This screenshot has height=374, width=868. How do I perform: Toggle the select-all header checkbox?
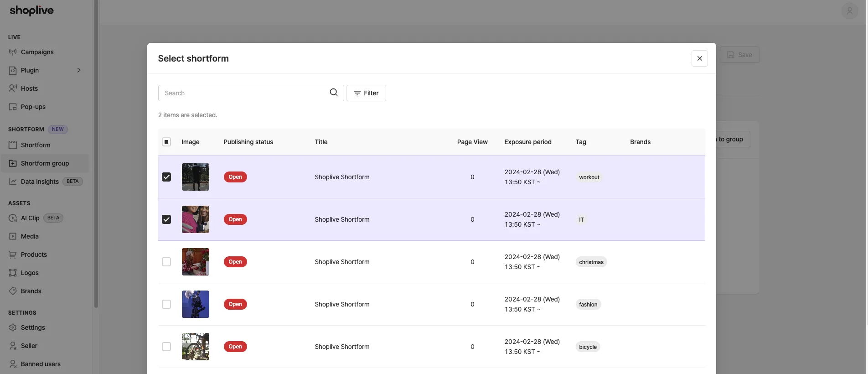166,142
